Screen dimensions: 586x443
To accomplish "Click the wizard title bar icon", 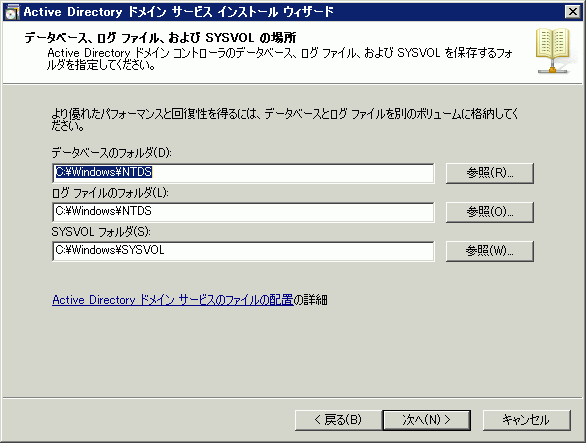I will pos(12,12).
